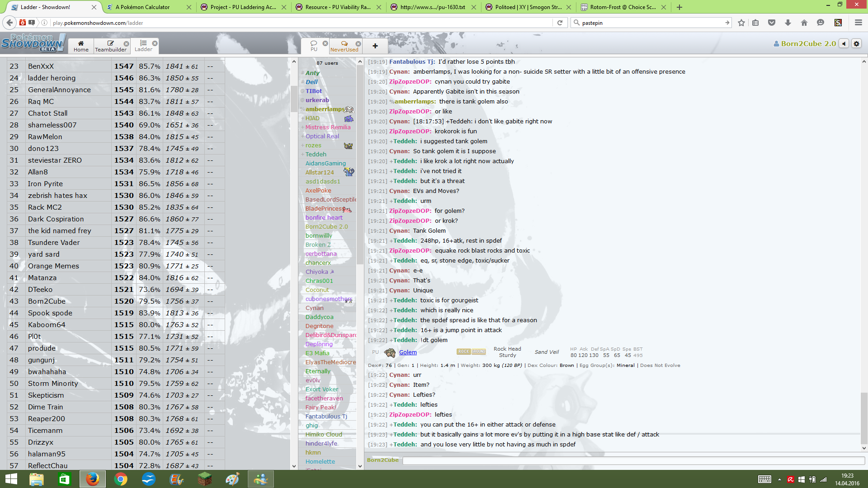Click the page reload icon
This screenshot has width=868, height=488.
[560, 23]
